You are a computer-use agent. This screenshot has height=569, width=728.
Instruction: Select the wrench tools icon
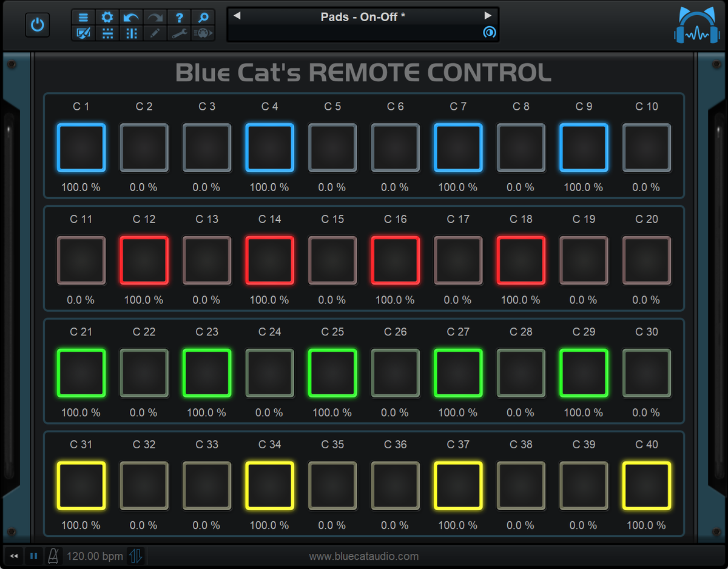179,33
